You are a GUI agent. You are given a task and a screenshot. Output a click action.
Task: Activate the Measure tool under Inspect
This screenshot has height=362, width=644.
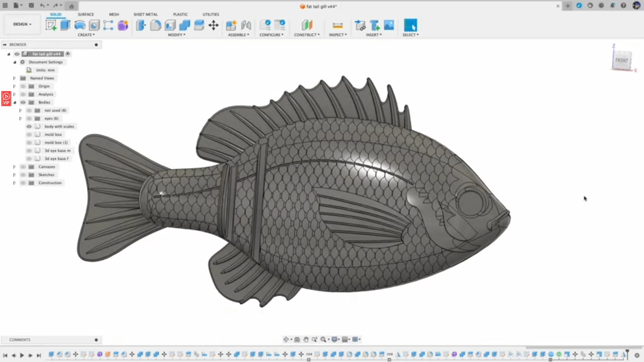click(x=338, y=25)
